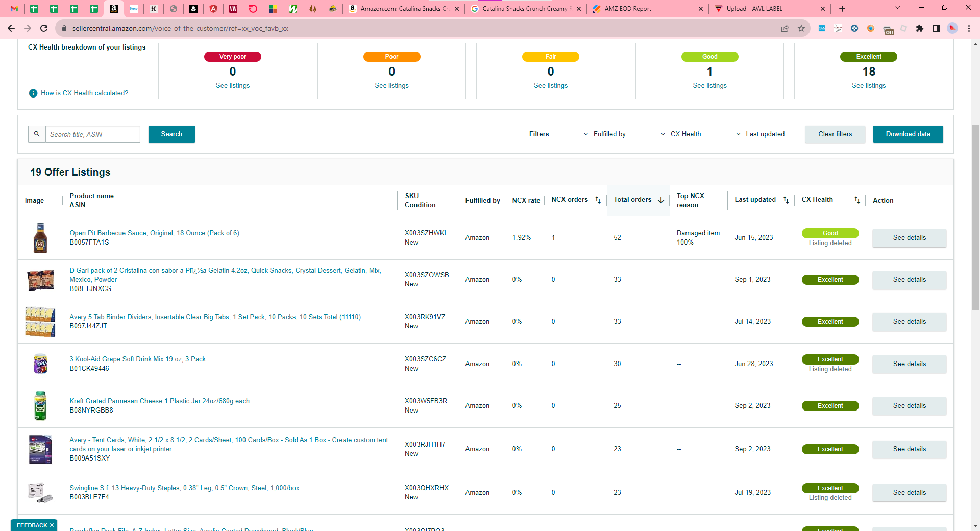Click the search magnifier icon
Screen dimensions: 980x531
[x=37, y=134]
